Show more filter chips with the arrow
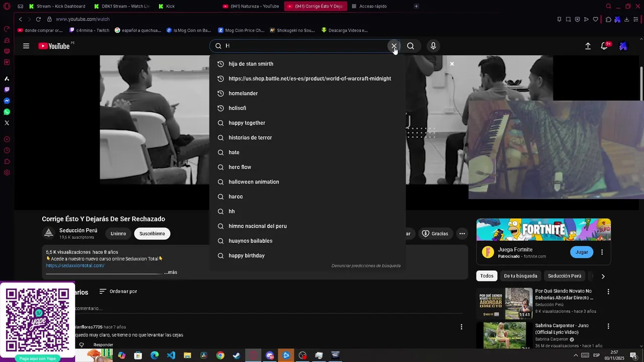The image size is (644, 362). click(x=603, y=276)
